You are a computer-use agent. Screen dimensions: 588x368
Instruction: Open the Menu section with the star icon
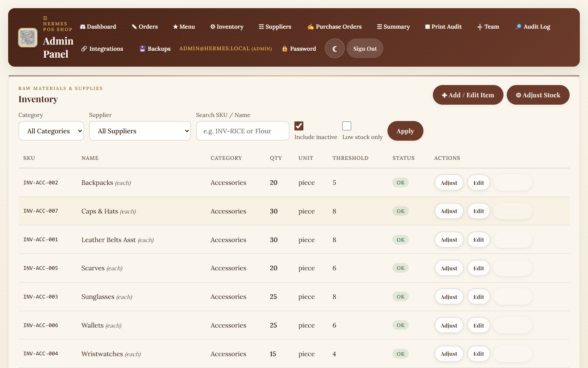pos(174,26)
